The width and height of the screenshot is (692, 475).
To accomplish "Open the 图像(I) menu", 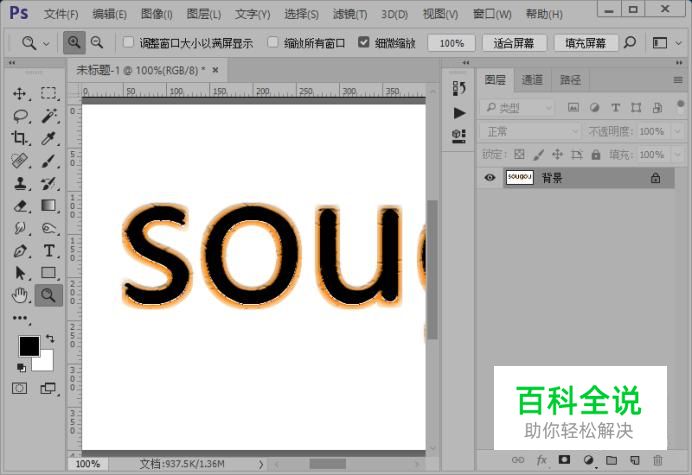I will [x=156, y=14].
